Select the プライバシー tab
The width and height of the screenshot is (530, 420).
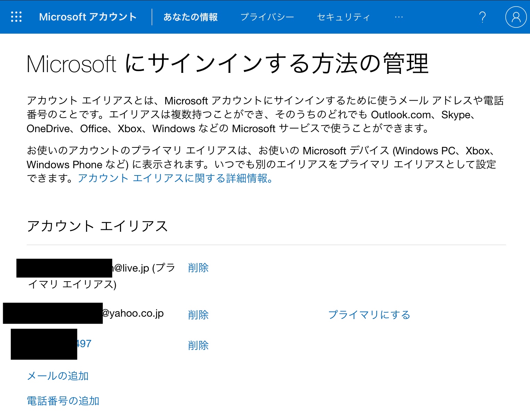click(267, 17)
